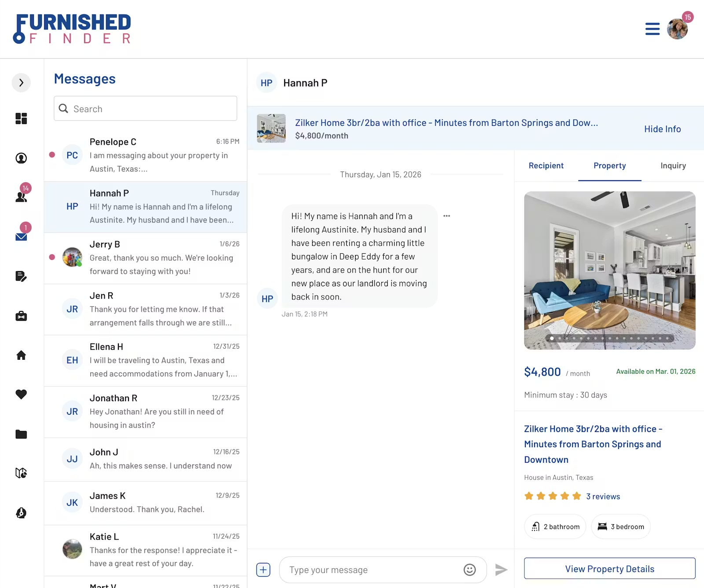Screen dimensions: 704x588
Task: Open the favorites heart icon
Action: click(x=21, y=394)
